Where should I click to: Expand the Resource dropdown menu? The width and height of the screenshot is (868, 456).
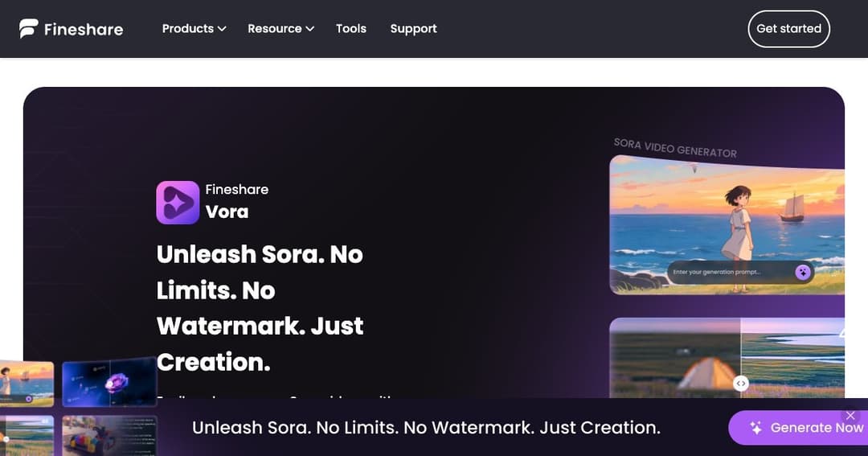(280, 28)
